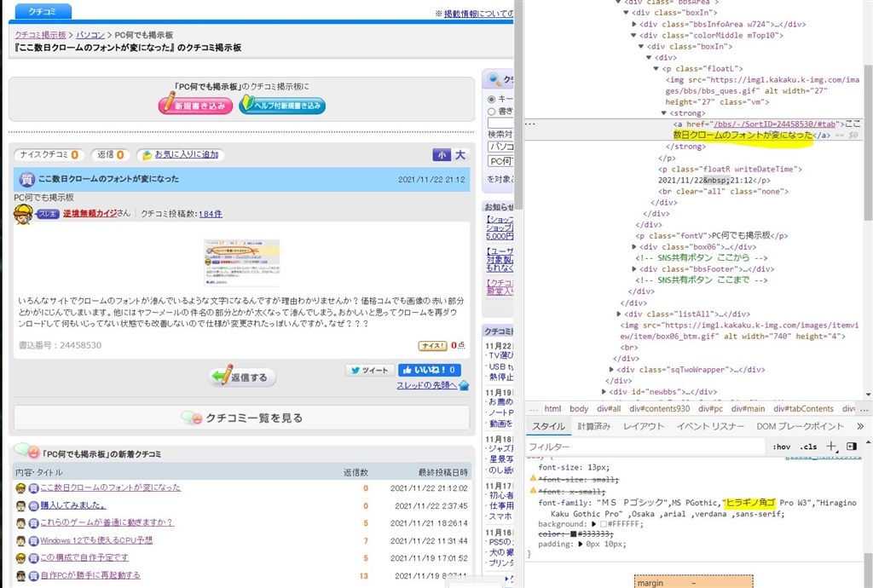Click the body breadcrumb item
Screen dimensions: 873x588
point(579,408)
